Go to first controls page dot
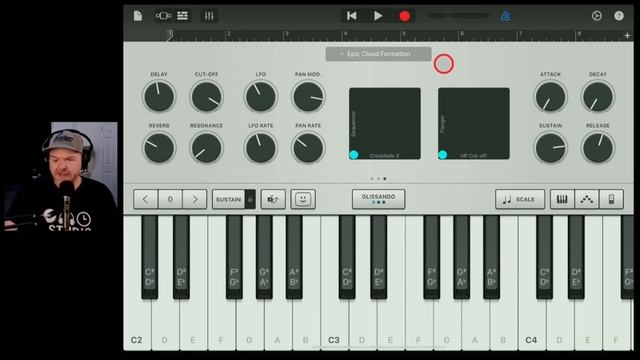Image resolution: width=640 pixels, height=360 pixels. [372, 179]
